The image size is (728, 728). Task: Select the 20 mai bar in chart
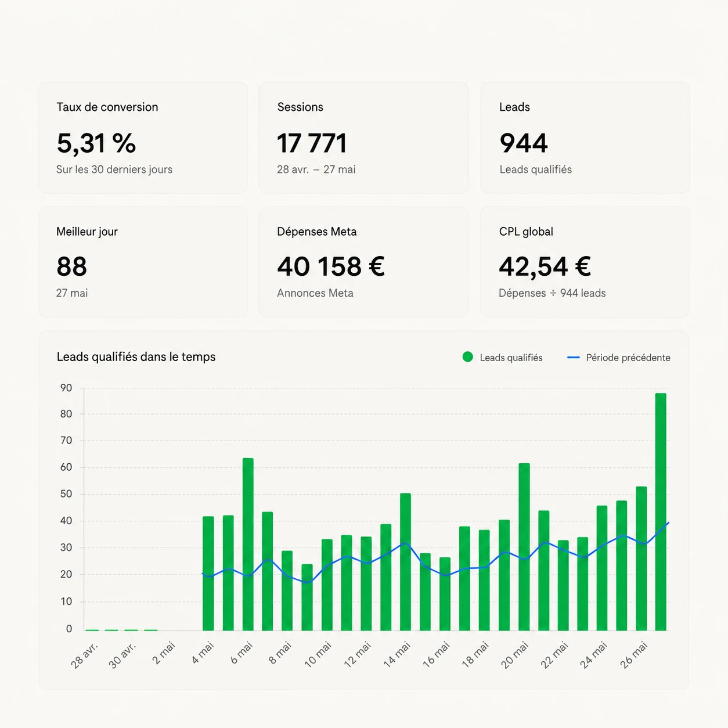pyautogui.click(x=524, y=547)
